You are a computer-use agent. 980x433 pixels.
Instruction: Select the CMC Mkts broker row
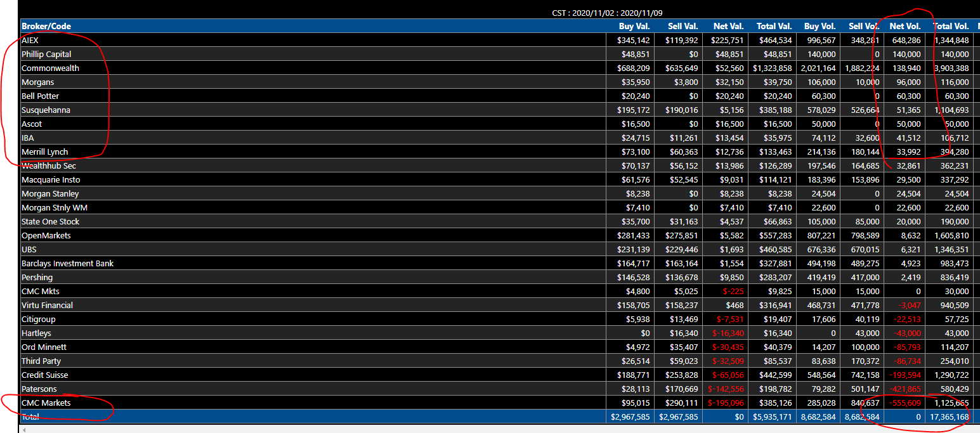(x=499, y=291)
